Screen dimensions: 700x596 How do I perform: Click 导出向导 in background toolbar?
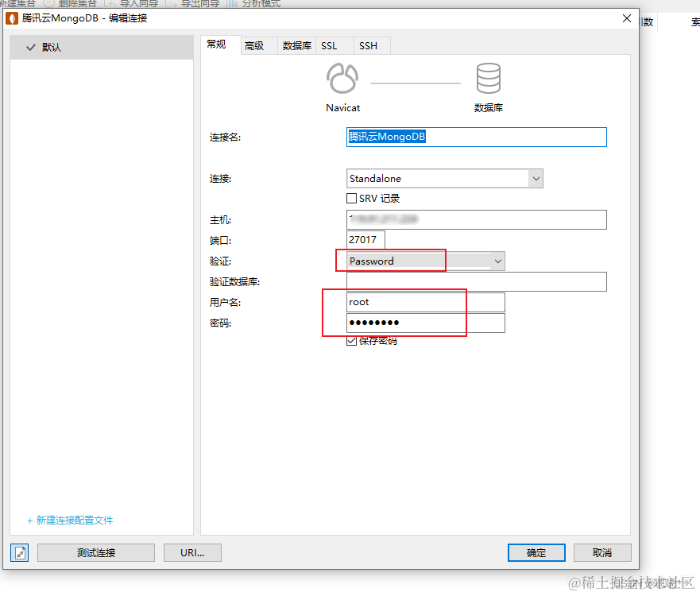(x=193, y=3)
